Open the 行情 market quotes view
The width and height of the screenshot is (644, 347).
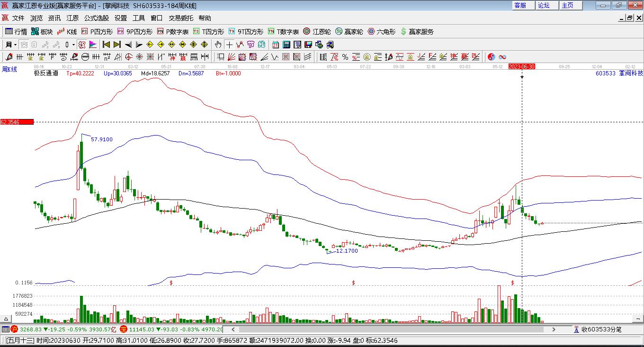pyautogui.click(x=16, y=32)
